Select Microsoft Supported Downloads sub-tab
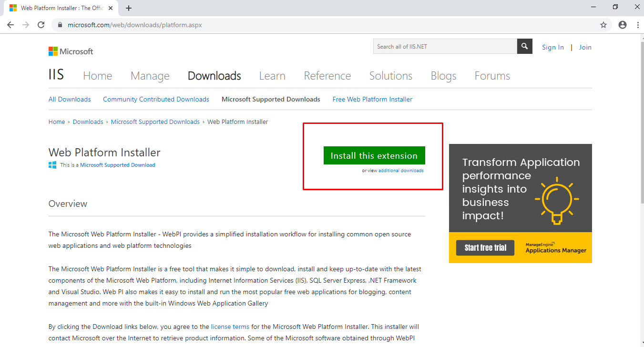Screen dimensions: 644x347 (x=271, y=99)
